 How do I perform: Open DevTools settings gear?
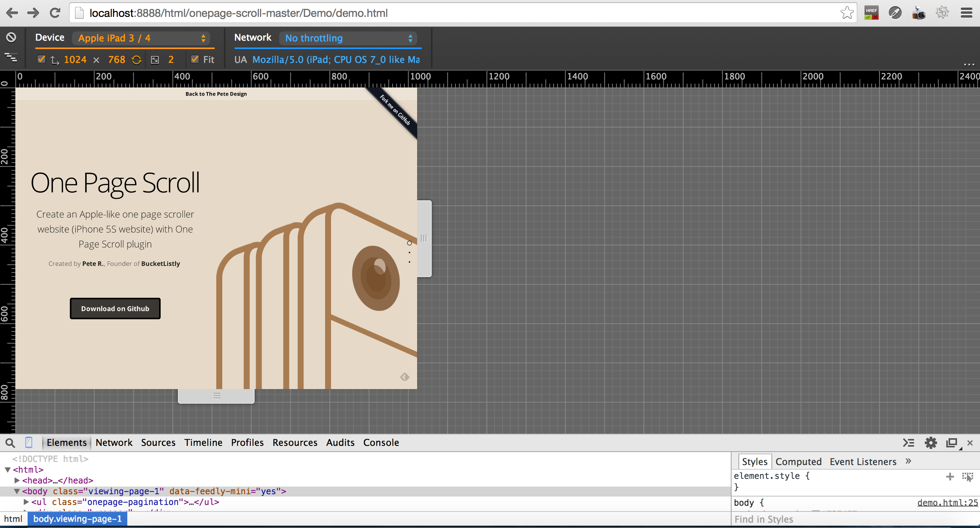[931, 443]
